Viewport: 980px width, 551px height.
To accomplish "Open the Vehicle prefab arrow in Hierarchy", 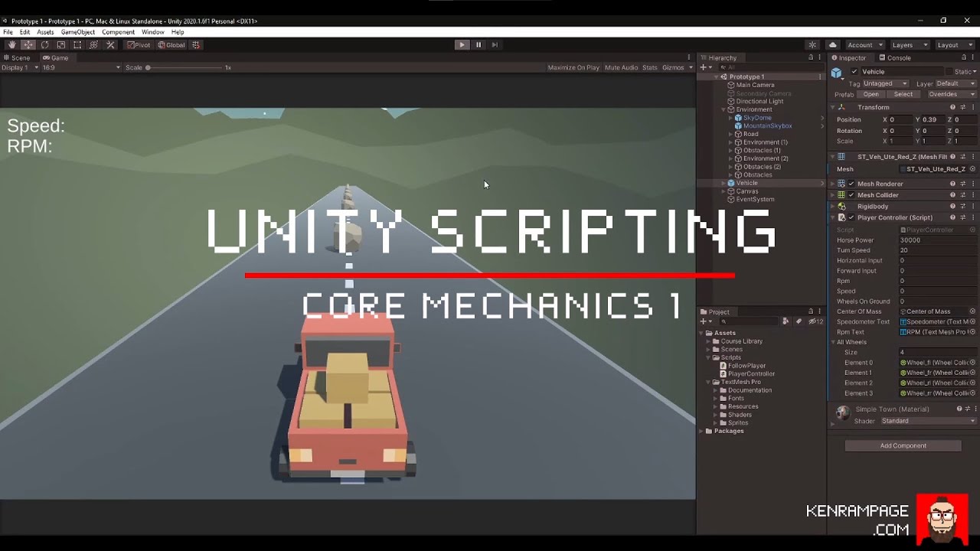I will tap(822, 184).
